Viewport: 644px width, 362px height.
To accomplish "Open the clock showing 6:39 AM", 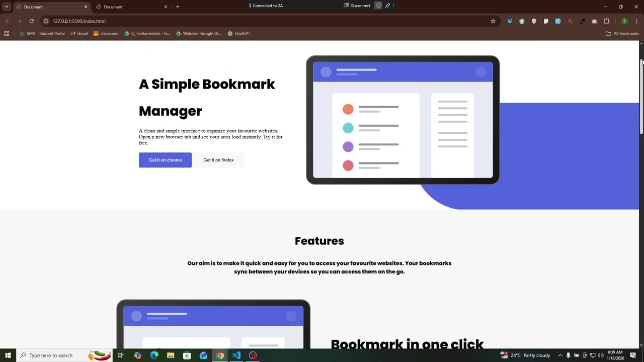I will [x=615, y=355].
